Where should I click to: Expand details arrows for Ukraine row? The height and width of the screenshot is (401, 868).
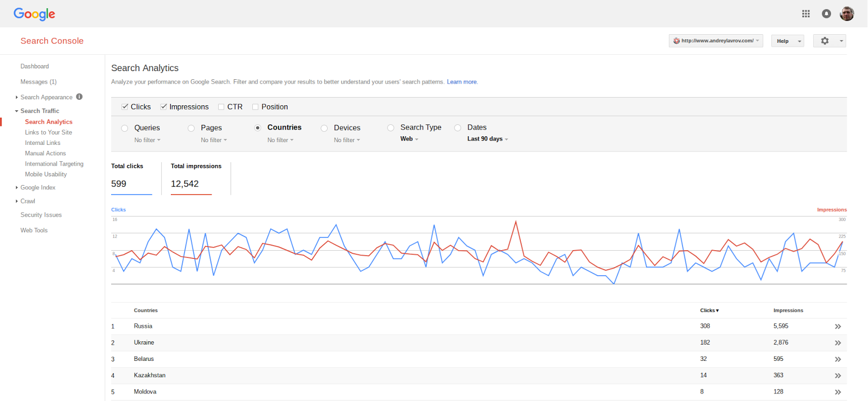tap(838, 343)
